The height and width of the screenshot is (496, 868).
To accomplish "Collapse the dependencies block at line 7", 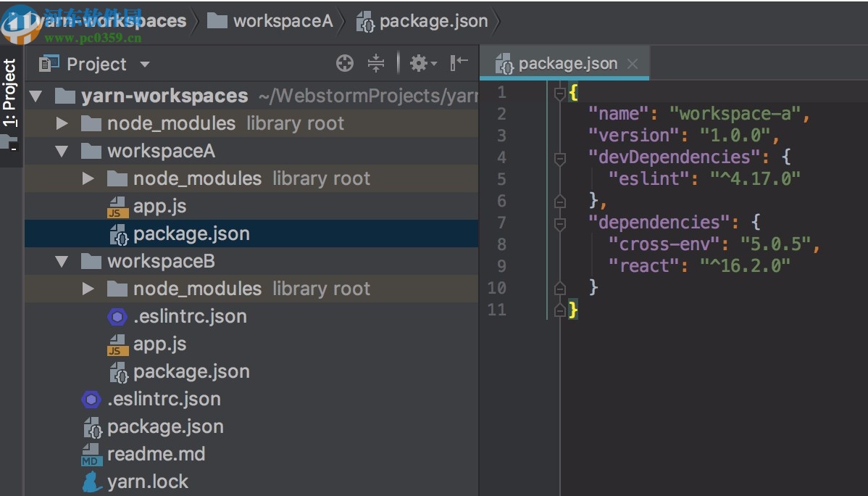I will 559,222.
